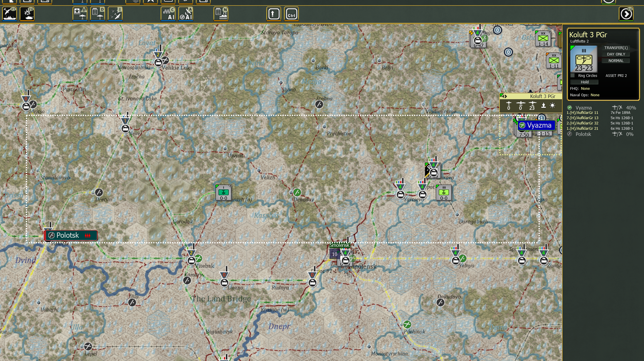The height and width of the screenshot is (361, 644).
Task: Click the end turn F12 arrow button
Action: coord(626,14)
